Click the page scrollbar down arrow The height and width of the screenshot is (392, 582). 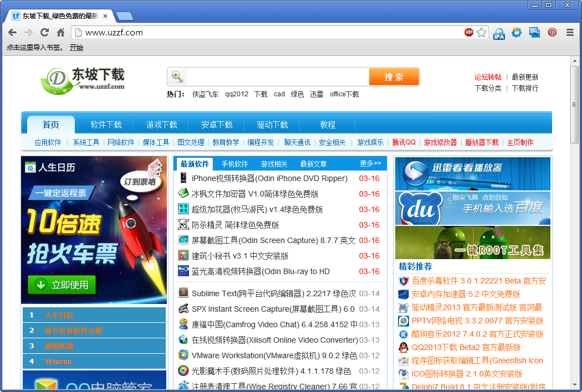(575, 385)
